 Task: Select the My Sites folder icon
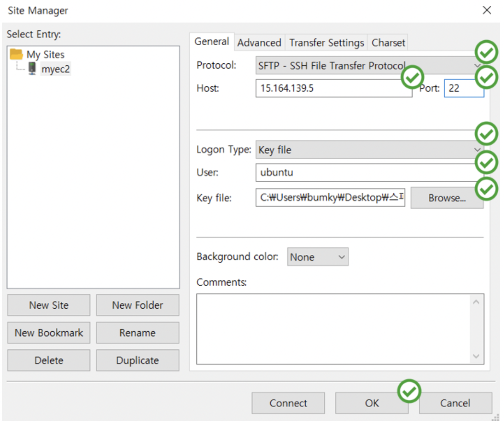pyautogui.click(x=16, y=54)
